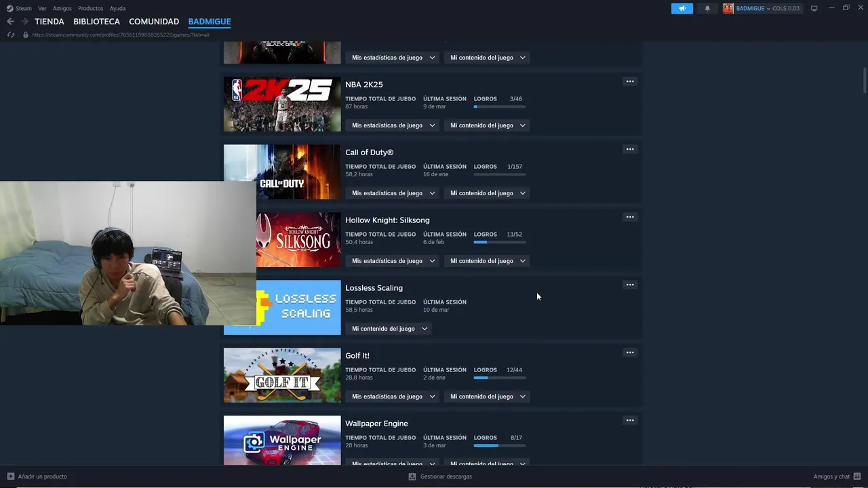Open the Productos menu
The height and width of the screenshot is (488, 868).
(91, 8)
